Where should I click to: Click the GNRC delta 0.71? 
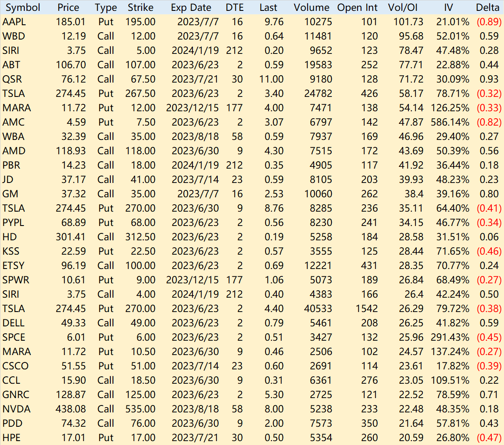click(489, 395)
